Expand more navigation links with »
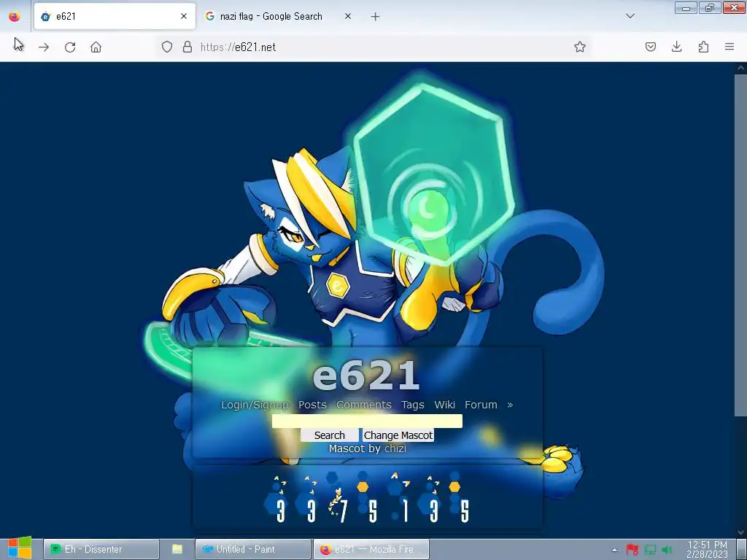Screen dimensions: 747x560 510,405
